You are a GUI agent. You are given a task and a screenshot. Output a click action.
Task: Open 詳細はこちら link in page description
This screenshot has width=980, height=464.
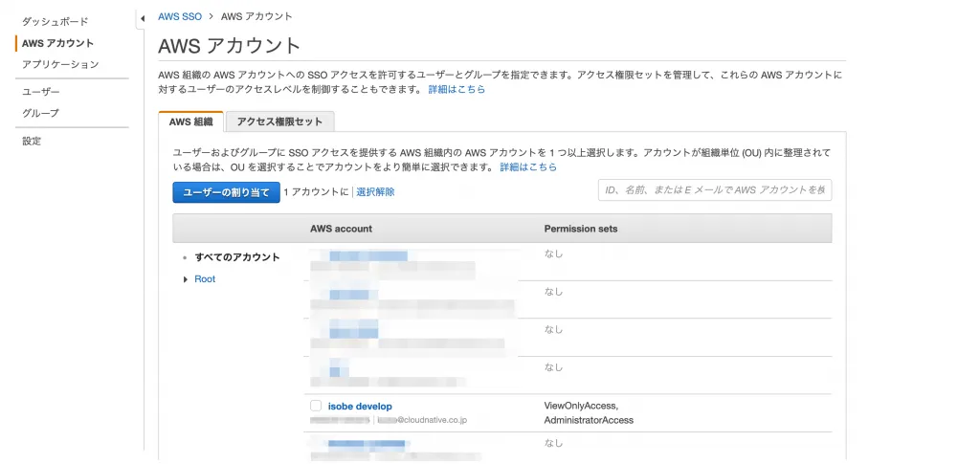click(457, 89)
